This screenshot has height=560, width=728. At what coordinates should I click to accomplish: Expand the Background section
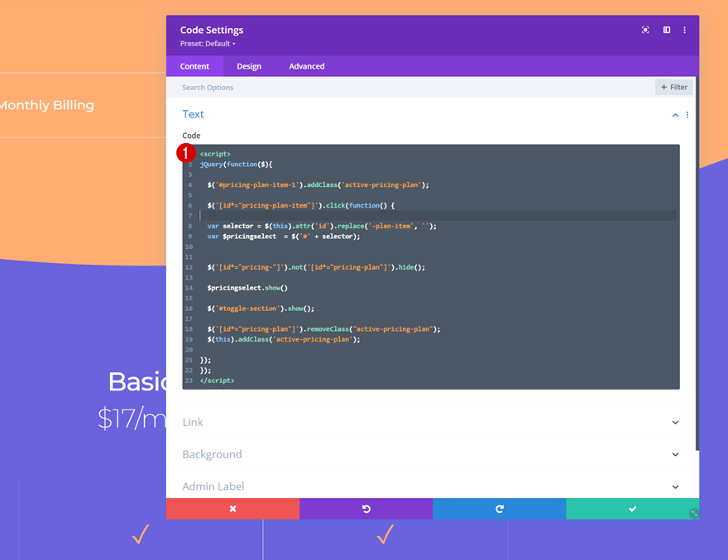[x=430, y=454]
